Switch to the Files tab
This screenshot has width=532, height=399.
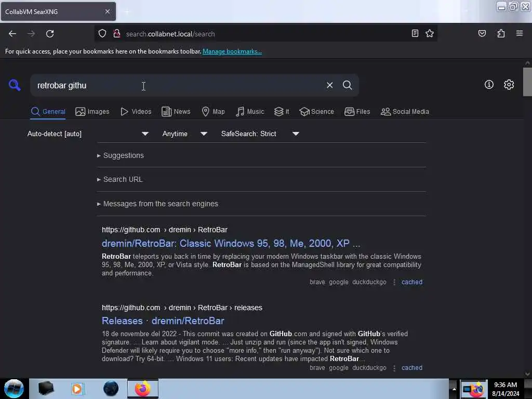point(357,112)
